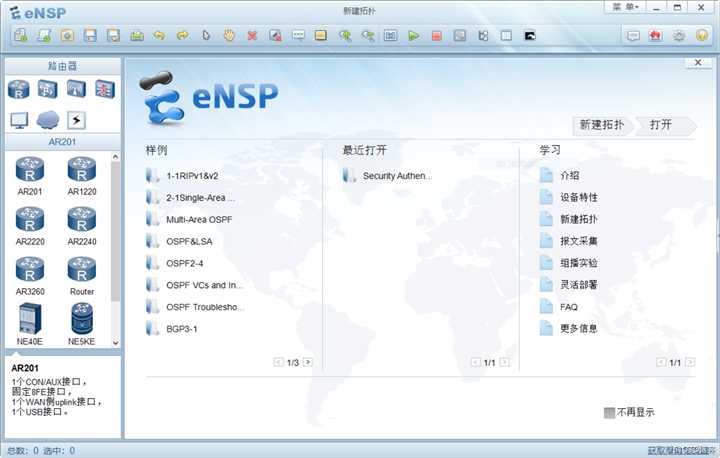Pick the AR1220 router model

click(82, 176)
